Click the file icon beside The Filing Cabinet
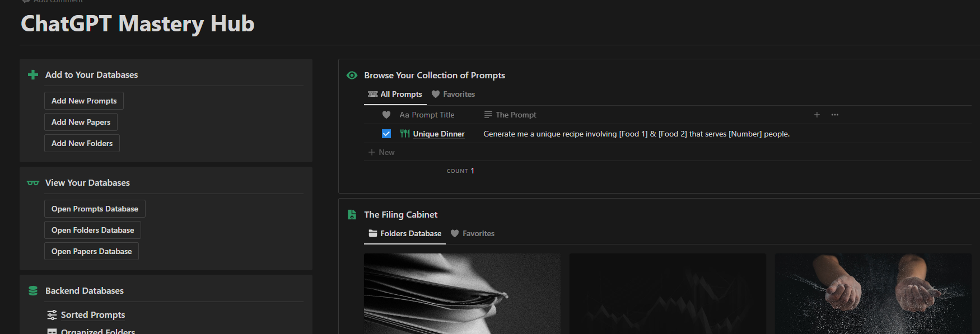The width and height of the screenshot is (980, 334). [352, 215]
